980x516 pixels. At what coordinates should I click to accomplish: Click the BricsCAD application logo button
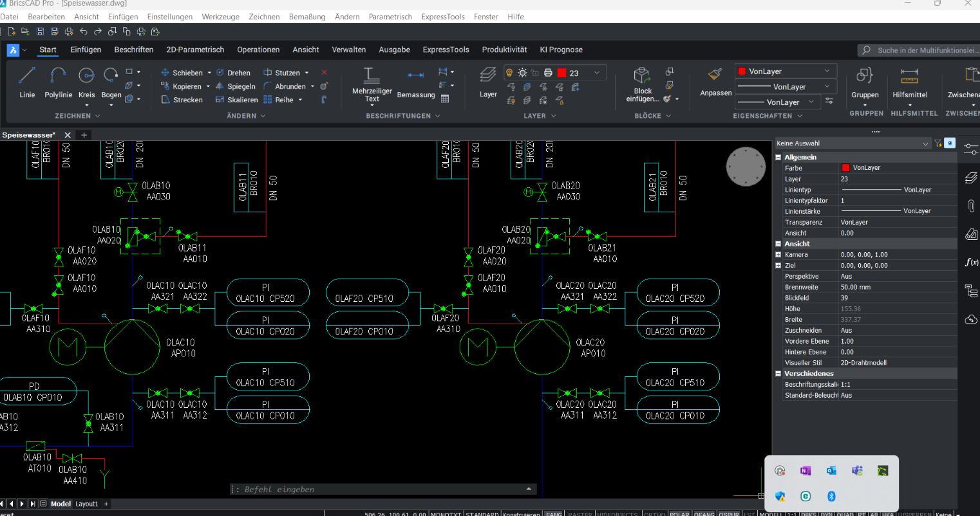click(13, 50)
